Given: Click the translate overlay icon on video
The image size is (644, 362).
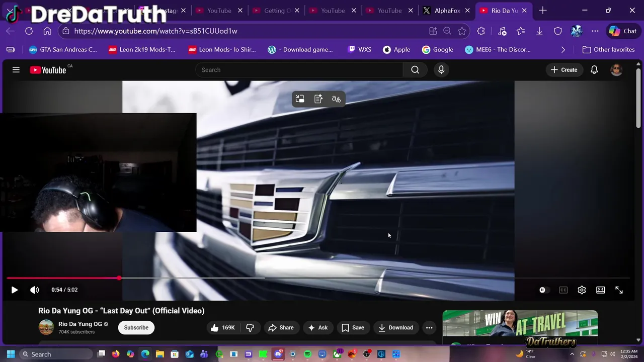Looking at the screenshot, I should coord(336,99).
